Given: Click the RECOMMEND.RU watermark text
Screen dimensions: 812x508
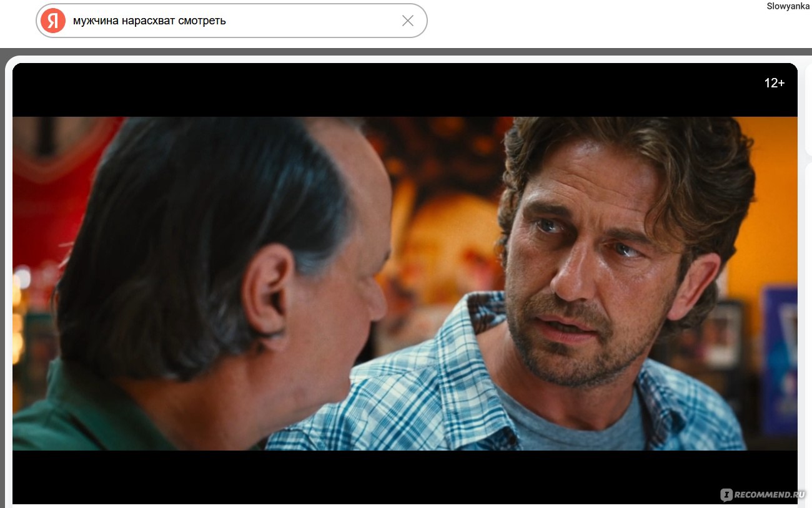Looking at the screenshot, I should (x=770, y=495).
